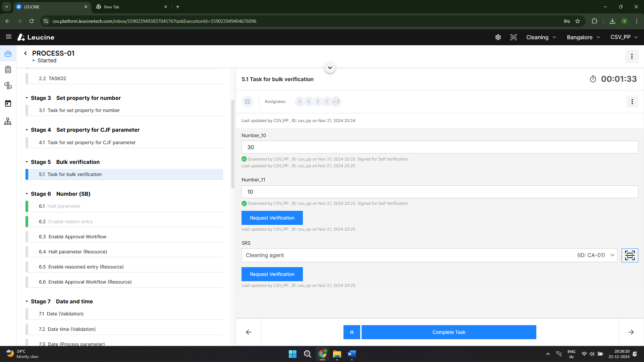Pause the running task timer
644x362 pixels.
[x=352, y=332]
